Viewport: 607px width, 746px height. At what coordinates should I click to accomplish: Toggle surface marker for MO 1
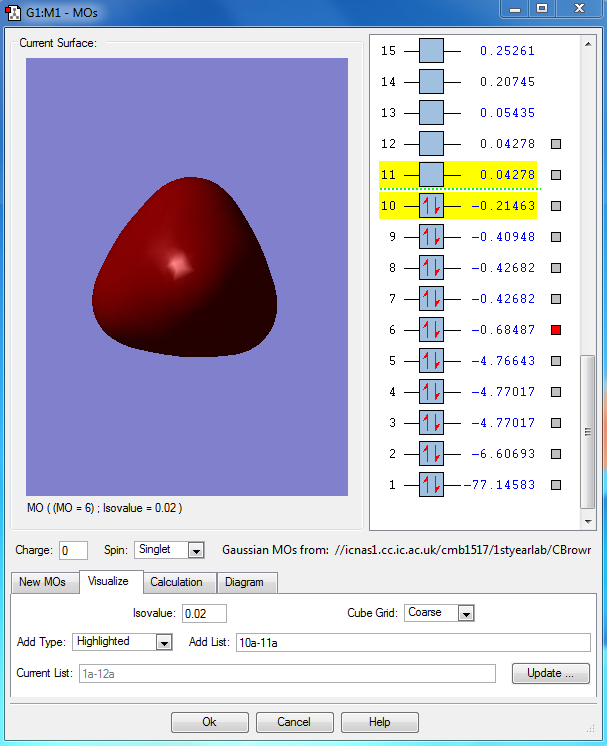(x=556, y=485)
